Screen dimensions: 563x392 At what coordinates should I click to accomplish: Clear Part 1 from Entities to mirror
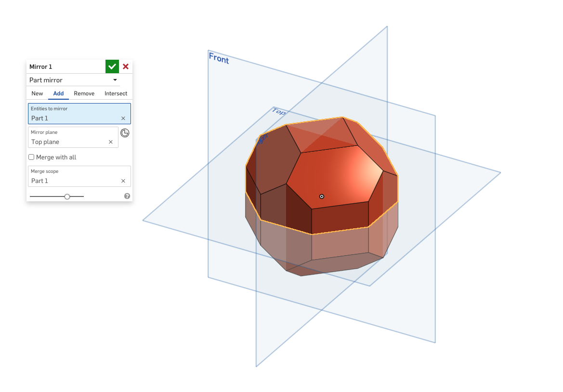click(123, 118)
